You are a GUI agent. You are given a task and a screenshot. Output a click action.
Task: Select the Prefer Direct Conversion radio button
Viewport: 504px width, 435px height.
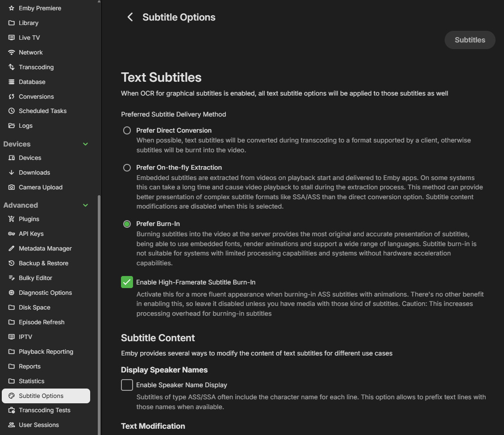(127, 130)
